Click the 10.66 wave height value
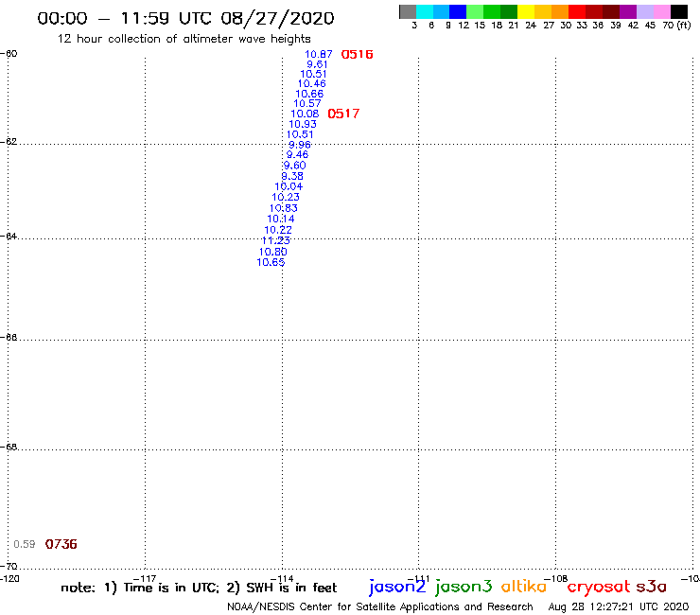The height and width of the screenshot is (615, 700). (x=309, y=94)
